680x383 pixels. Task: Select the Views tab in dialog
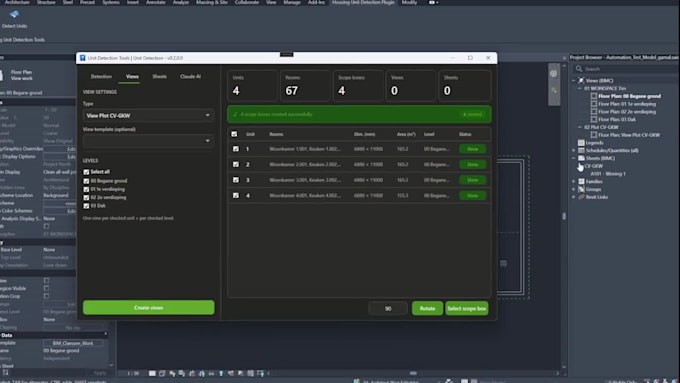pyautogui.click(x=132, y=76)
